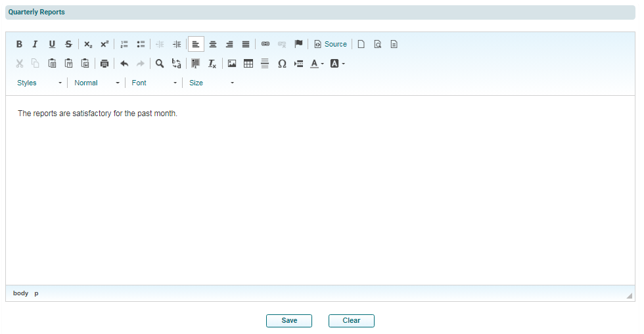Open Find with the magnifier icon

pos(160,64)
